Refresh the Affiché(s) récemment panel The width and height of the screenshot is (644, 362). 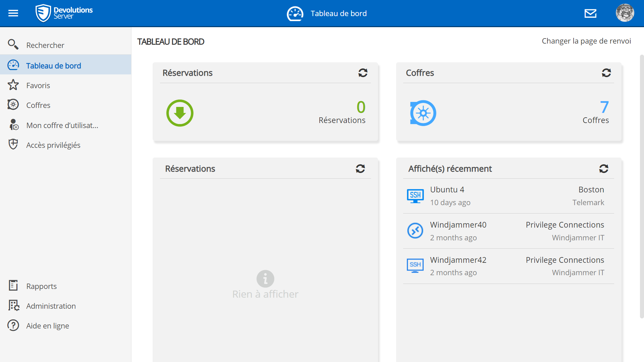coord(603,169)
